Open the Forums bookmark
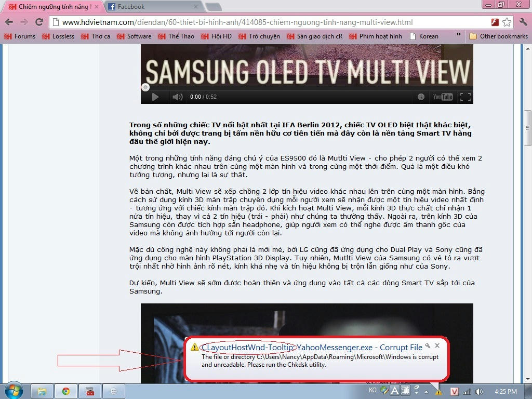532x399 pixels. pos(20,36)
